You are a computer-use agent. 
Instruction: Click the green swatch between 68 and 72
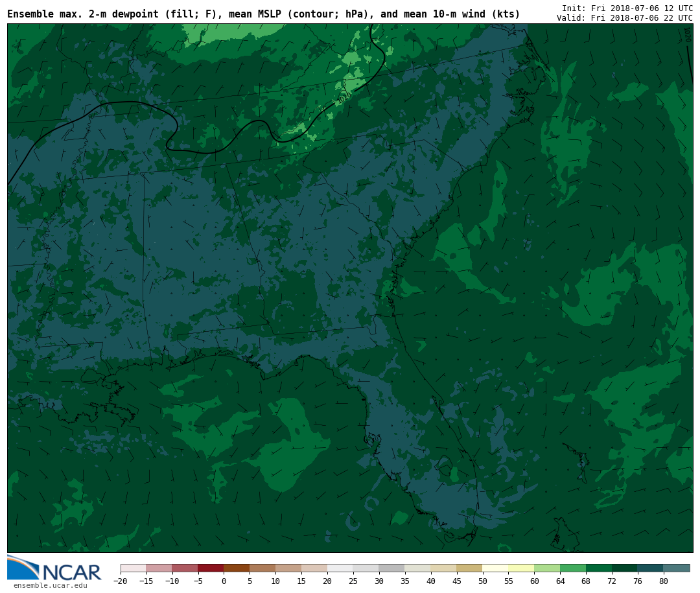coord(599,568)
